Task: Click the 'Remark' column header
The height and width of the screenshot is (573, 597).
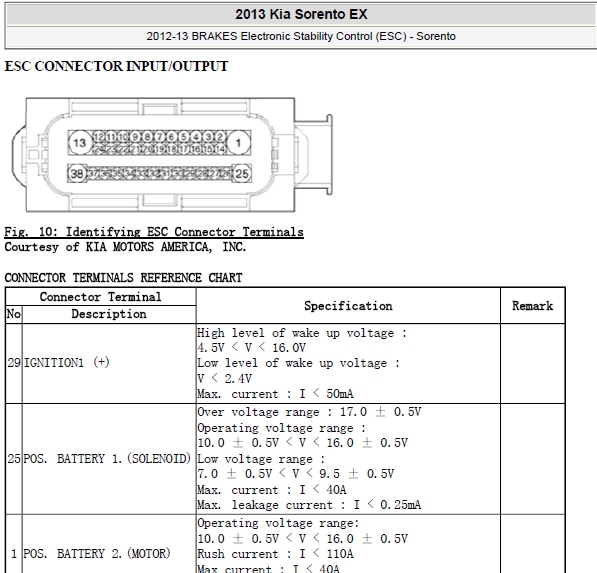Action: click(x=532, y=306)
